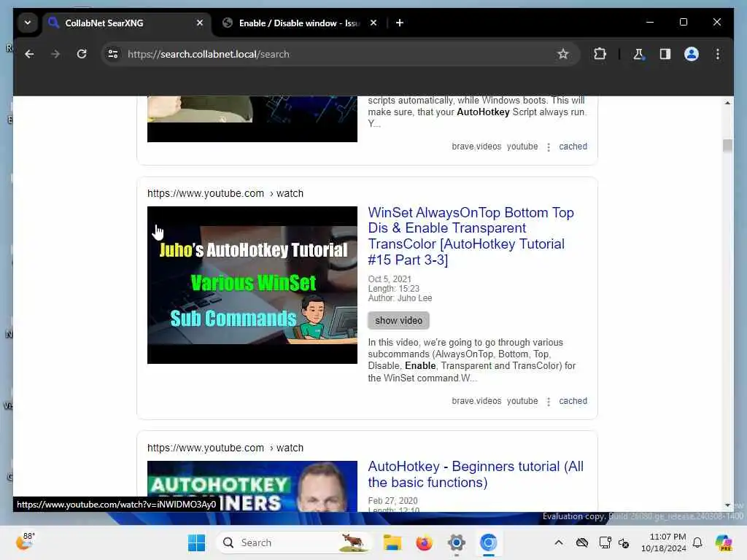Open Chrome Labs flask icon
The image size is (747, 560).
(638, 54)
